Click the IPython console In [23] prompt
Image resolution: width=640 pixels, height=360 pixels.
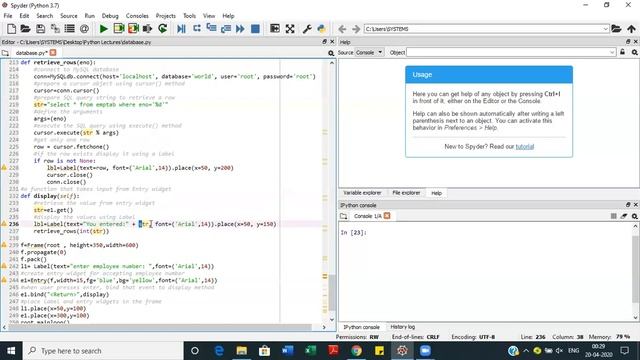[x=353, y=232]
